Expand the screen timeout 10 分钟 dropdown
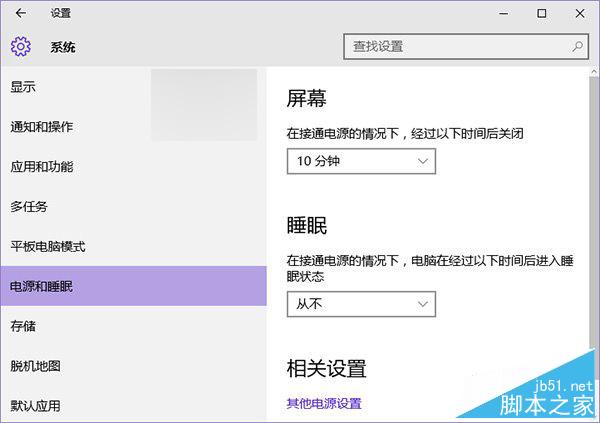Viewport: 600px width, 423px height. pos(361,161)
